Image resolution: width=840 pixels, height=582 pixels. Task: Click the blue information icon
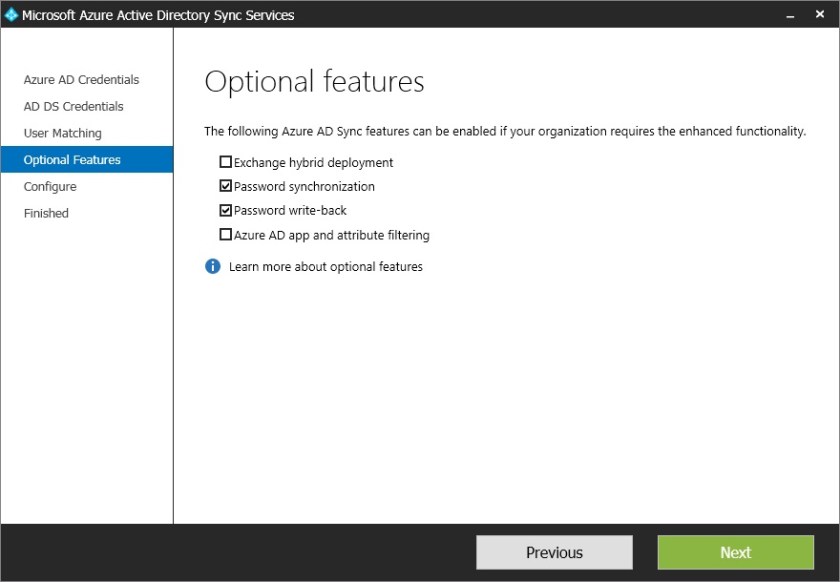pyautogui.click(x=210, y=266)
